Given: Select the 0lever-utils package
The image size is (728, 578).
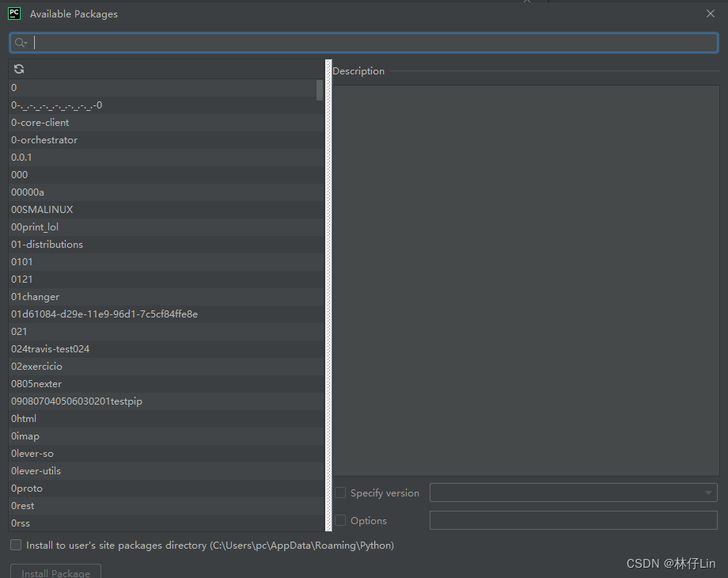Looking at the screenshot, I should (166, 471).
